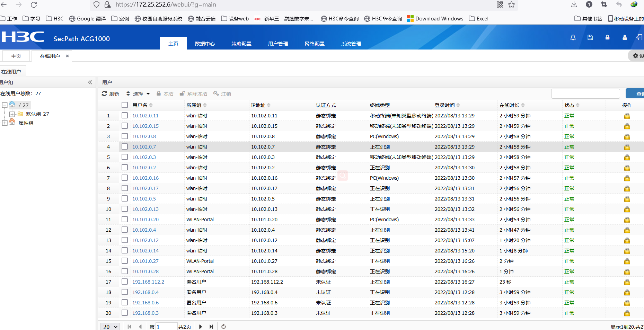The image size is (644, 330).
Task: Expand the 默认组 tree node
Action: [x=12, y=114]
